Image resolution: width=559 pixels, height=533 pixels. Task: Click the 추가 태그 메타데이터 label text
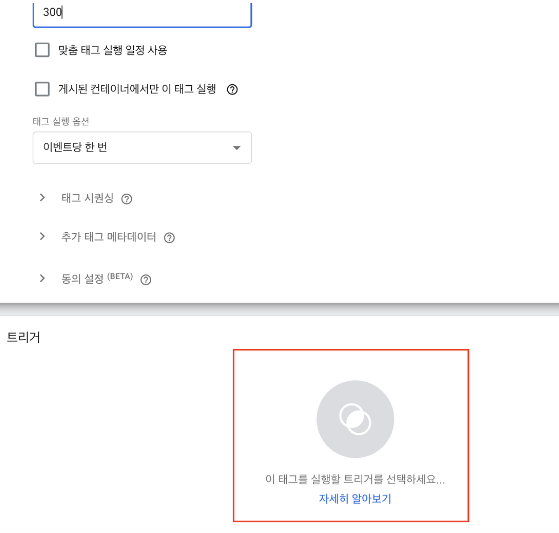[x=109, y=237]
